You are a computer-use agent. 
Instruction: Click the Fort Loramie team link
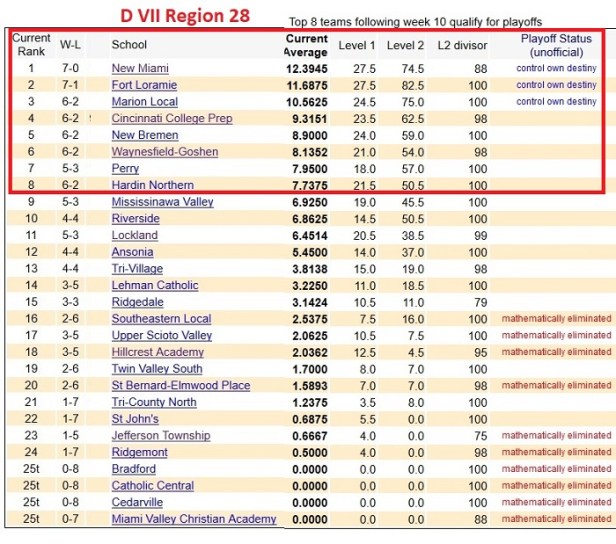click(x=143, y=85)
